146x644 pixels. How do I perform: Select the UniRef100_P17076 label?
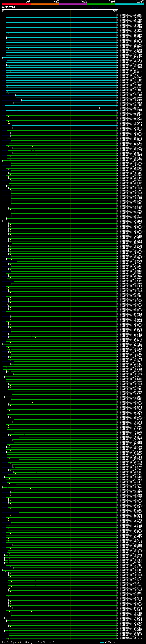(x=131, y=540)
